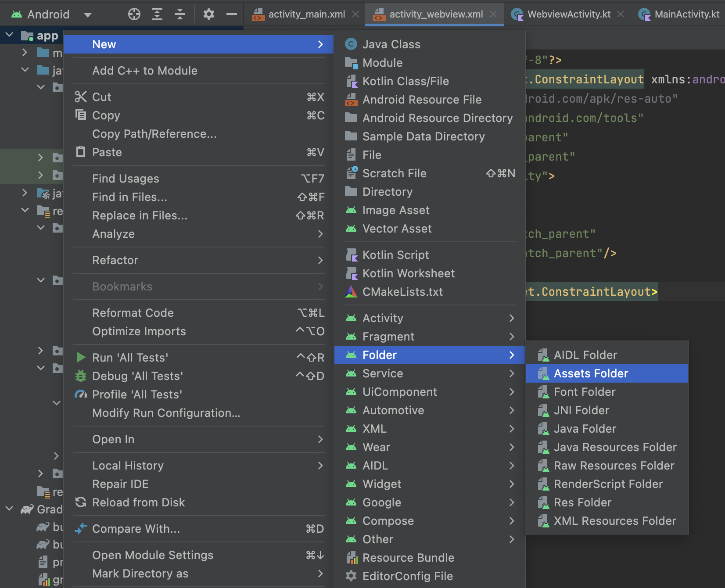Image resolution: width=725 pixels, height=588 pixels.
Task: Open the Mark Directory as submenu
Action: click(199, 574)
